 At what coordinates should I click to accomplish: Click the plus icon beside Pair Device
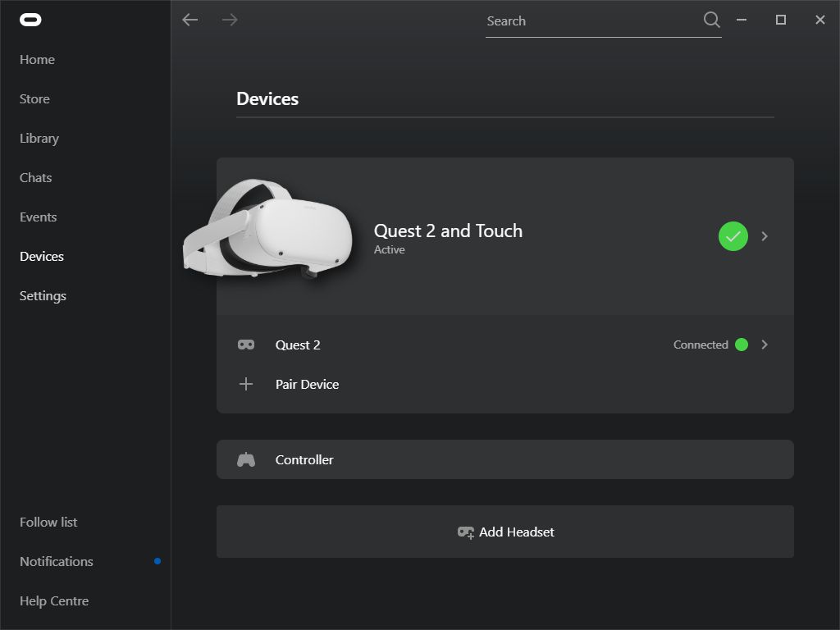[x=246, y=384]
